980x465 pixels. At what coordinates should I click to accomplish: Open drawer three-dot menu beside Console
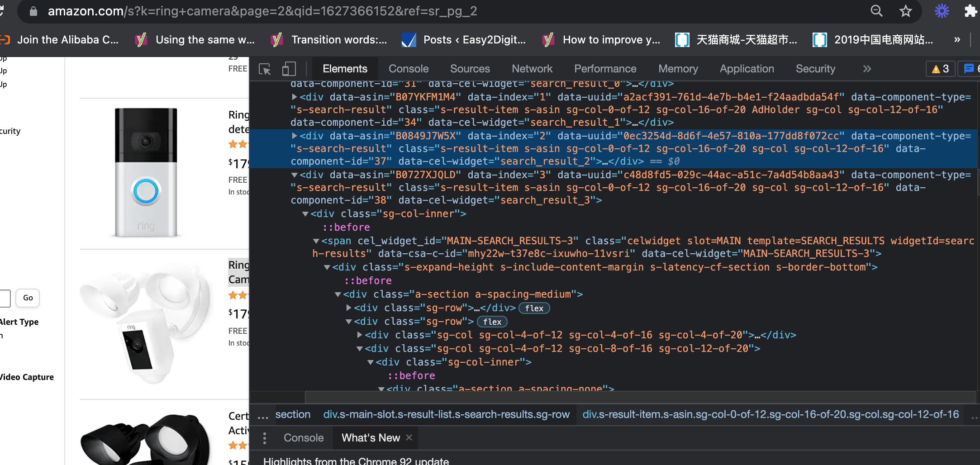pyautogui.click(x=265, y=438)
